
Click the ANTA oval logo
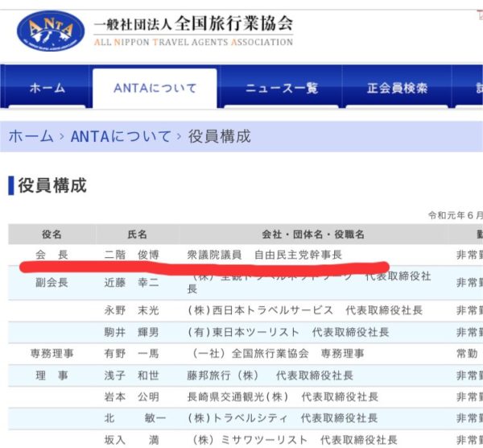point(51,31)
